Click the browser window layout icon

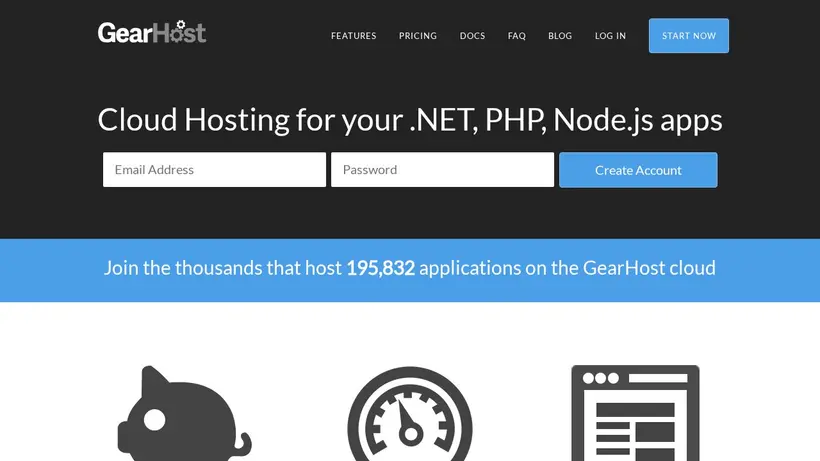click(635, 413)
